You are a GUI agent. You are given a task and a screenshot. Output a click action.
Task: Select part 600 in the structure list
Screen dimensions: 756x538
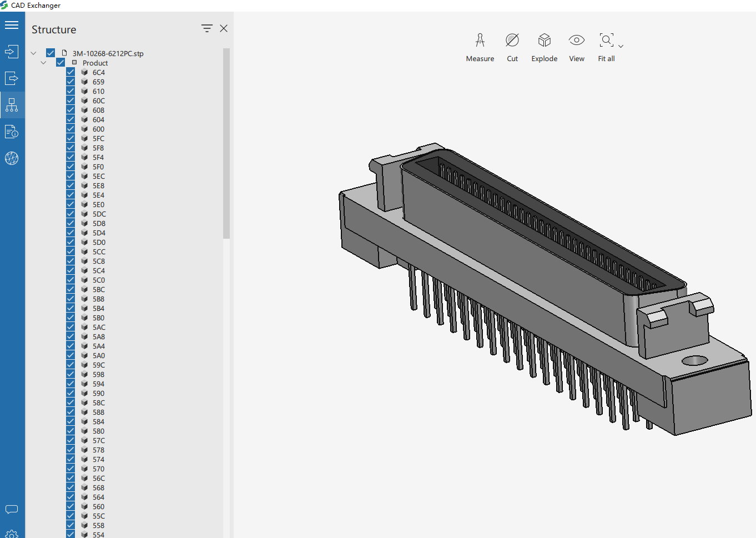point(98,129)
